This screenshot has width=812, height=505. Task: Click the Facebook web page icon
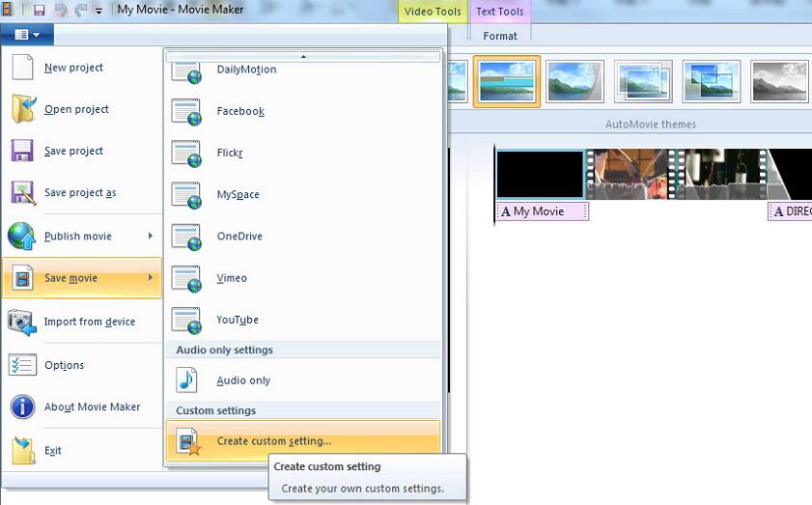pyautogui.click(x=186, y=112)
